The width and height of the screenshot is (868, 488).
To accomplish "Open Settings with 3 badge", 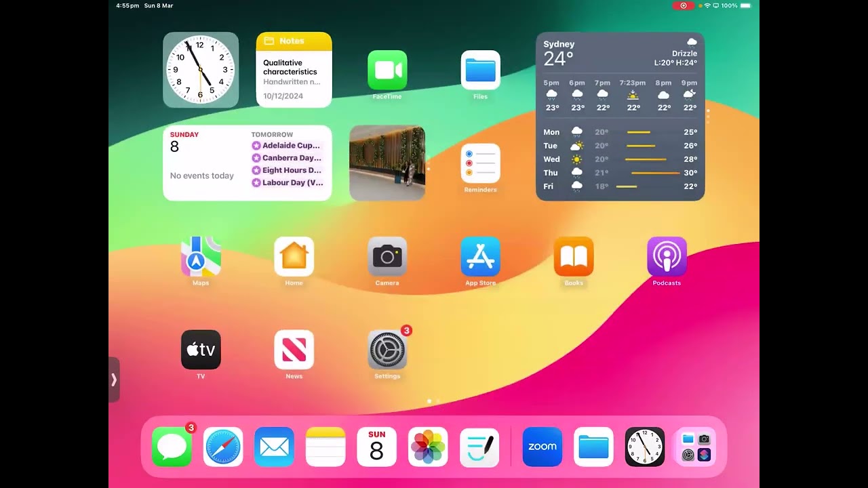I will pos(387,350).
